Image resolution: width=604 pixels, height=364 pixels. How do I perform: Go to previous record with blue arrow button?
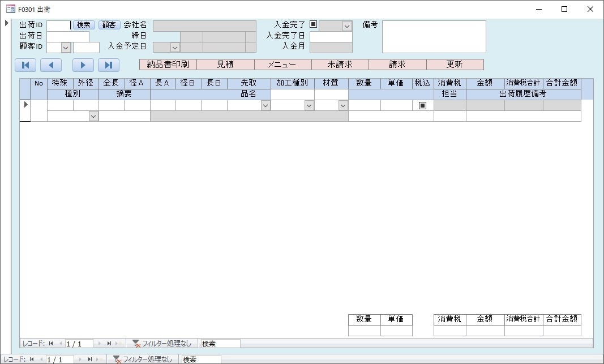tap(51, 65)
